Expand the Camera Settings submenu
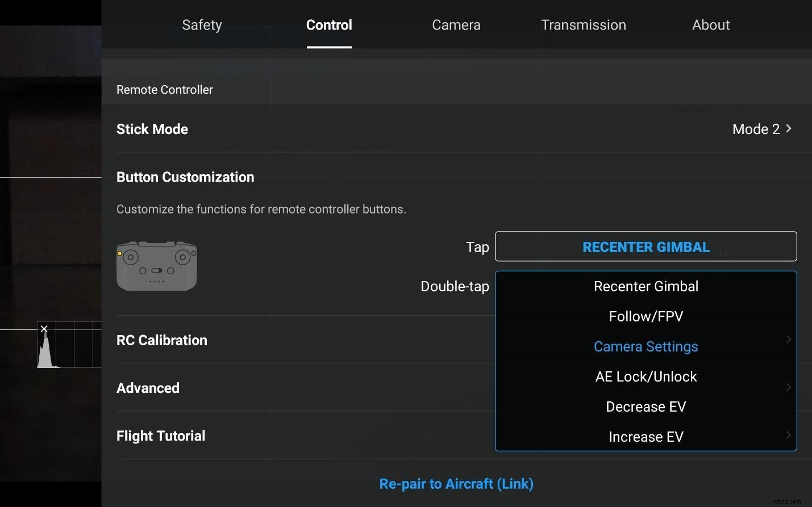812x507 pixels. [646, 346]
